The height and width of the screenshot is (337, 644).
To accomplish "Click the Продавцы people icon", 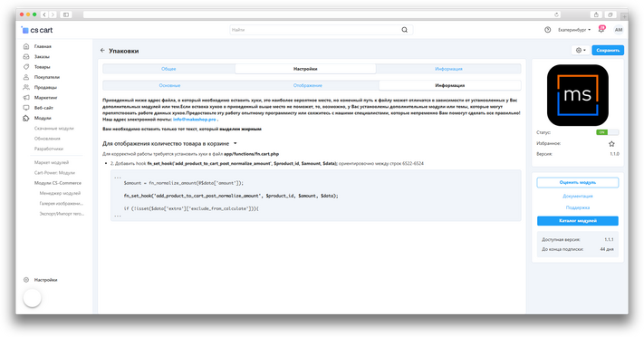I will (26, 87).
